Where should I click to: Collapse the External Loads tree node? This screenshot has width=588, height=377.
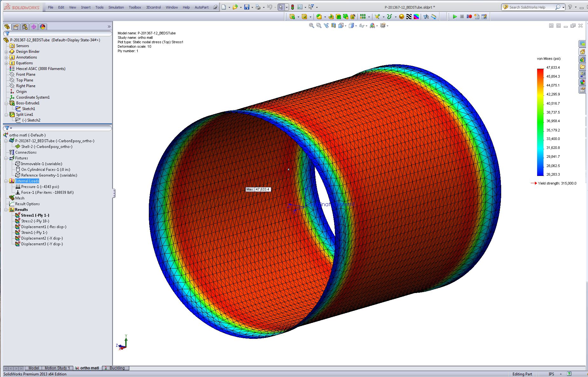[x=6, y=181]
